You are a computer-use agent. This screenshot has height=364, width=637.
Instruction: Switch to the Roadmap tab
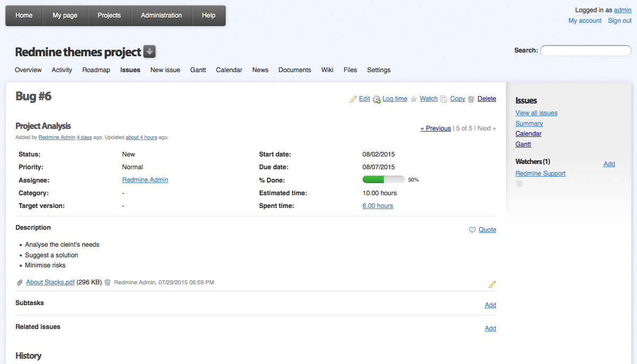[96, 70]
